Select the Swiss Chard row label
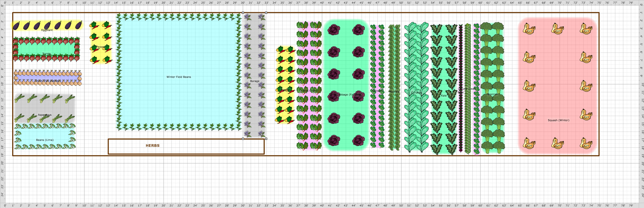 (309, 91)
